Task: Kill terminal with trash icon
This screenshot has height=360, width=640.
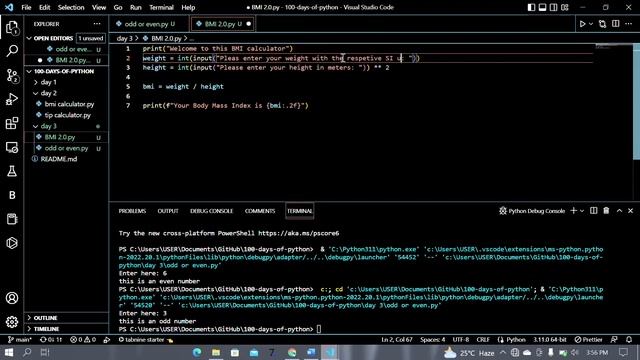Action: pyautogui.click(x=606, y=211)
